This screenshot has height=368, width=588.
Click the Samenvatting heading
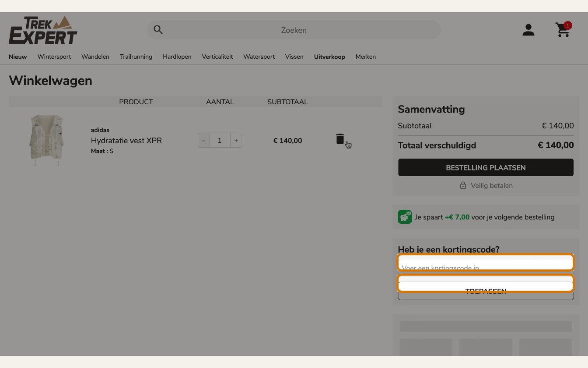pyautogui.click(x=431, y=109)
